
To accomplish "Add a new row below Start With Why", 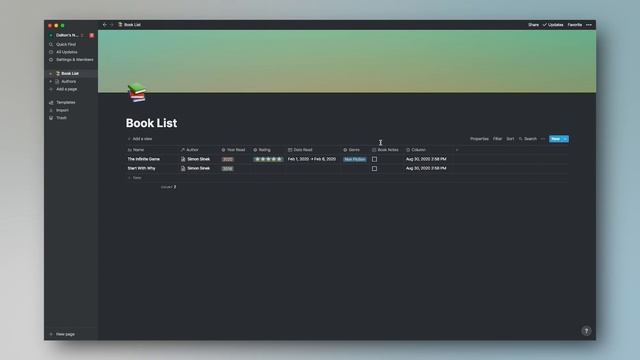I will pos(135,178).
